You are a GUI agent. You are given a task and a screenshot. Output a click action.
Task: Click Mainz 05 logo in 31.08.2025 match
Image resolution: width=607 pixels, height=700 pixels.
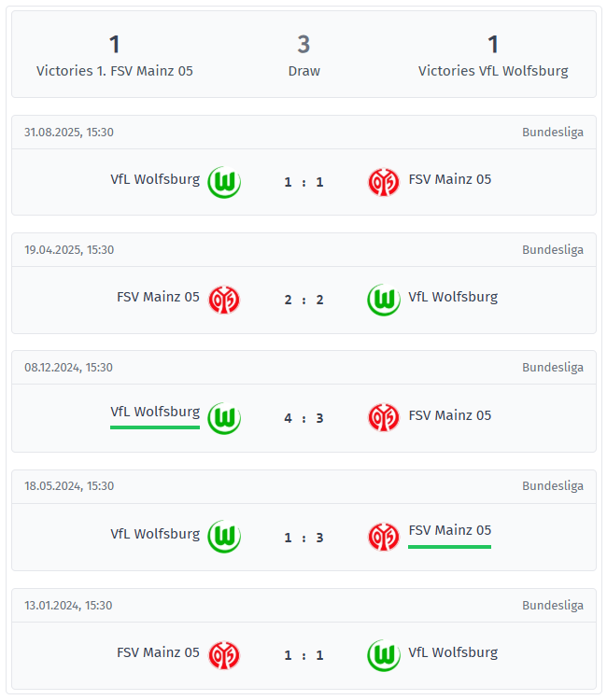383,182
